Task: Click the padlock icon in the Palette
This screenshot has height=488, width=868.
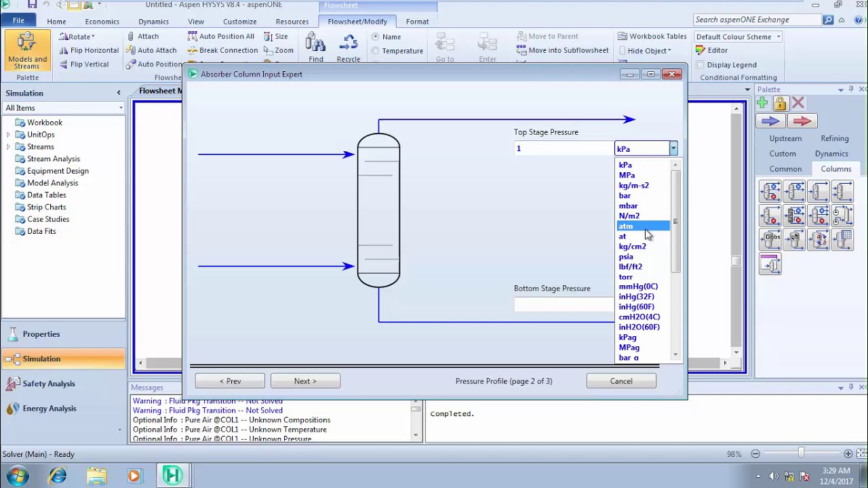Action: pos(780,104)
